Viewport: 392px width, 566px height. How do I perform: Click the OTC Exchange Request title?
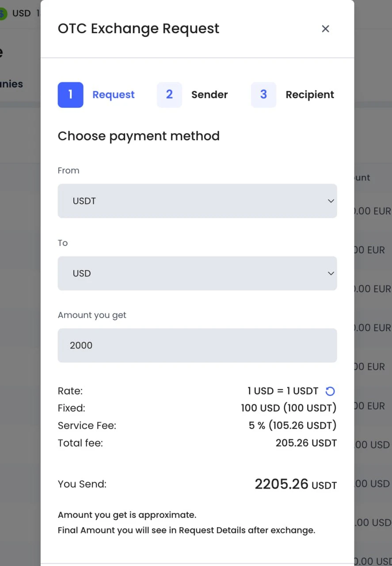click(x=138, y=29)
